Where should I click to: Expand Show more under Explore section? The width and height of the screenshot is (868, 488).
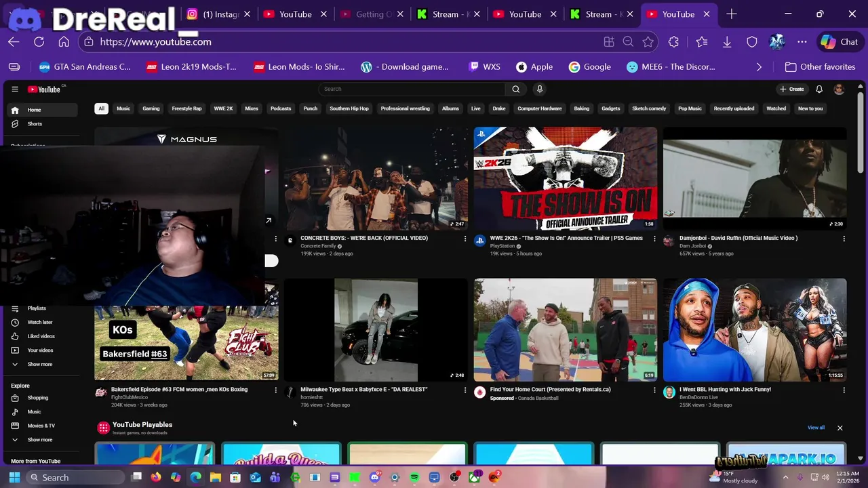coord(41,440)
